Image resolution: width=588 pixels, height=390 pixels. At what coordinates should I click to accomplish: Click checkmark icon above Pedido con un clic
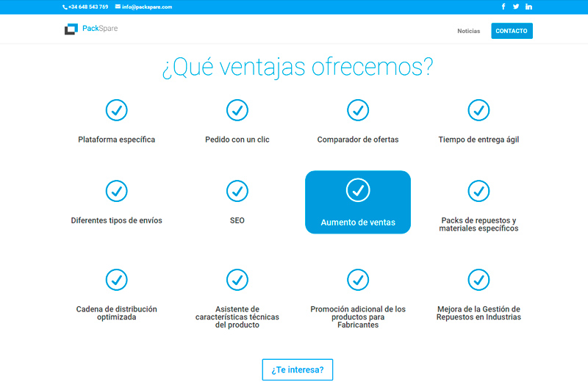[237, 110]
